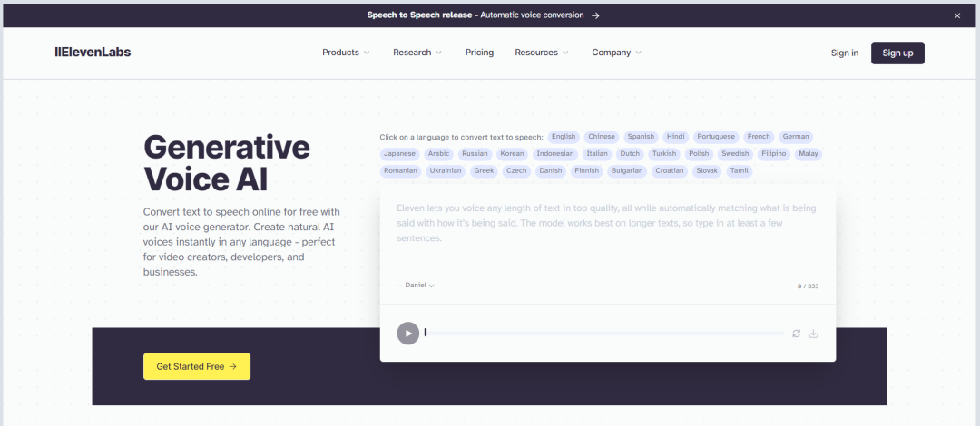Select the Chinese language chip
980x426 pixels.
coord(602,137)
